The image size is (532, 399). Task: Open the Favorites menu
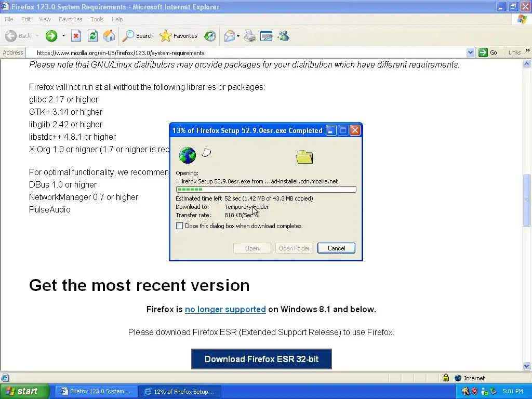tap(71, 19)
